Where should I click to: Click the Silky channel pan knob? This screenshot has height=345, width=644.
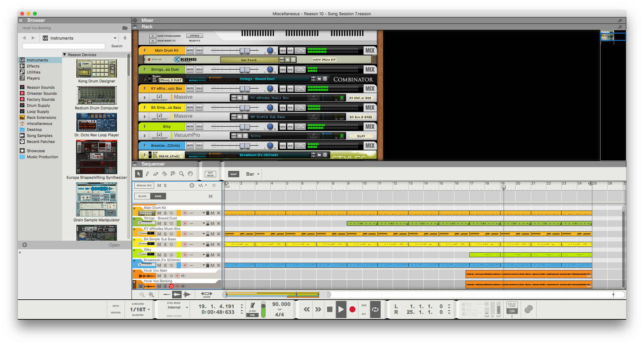pyautogui.click(x=270, y=127)
